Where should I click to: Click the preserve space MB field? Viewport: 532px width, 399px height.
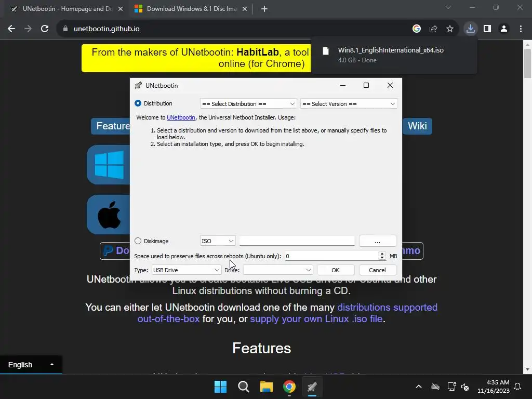tap(332, 256)
